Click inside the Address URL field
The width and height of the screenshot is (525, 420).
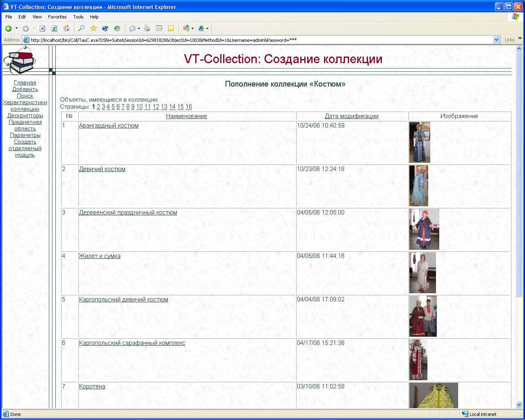coord(261,40)
